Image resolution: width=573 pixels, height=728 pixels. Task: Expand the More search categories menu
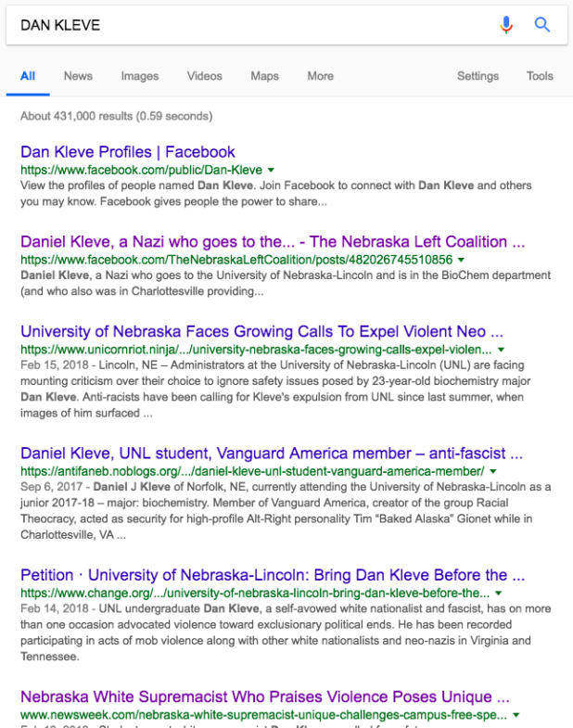pyautogui.click(x=320, y=76)
